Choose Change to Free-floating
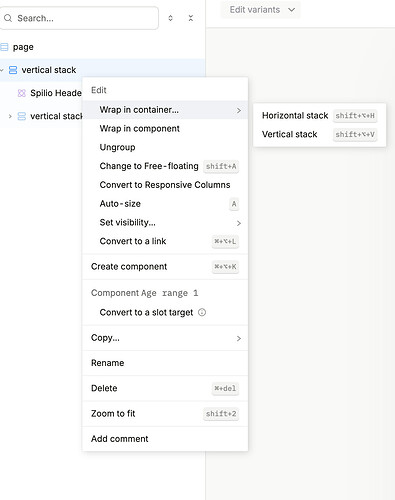This screenshot has height=500, width=395. coord(165,166)
